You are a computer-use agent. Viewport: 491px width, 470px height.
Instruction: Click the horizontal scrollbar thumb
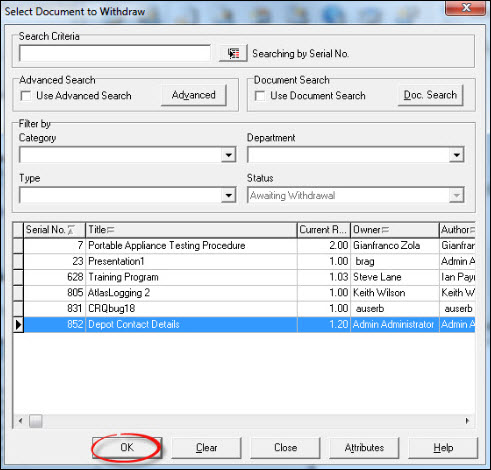click(x=36, y=421)
